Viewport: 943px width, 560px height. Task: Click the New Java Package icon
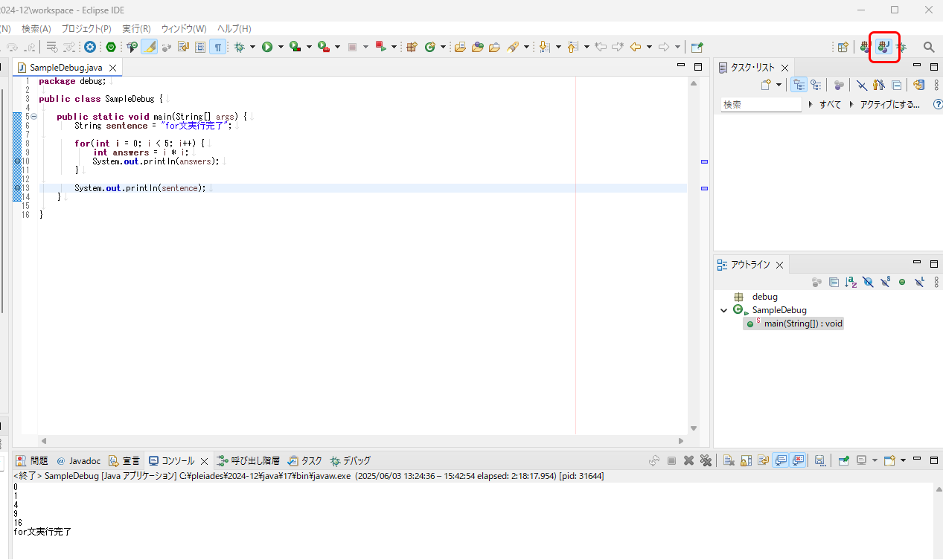click(412, 47)
